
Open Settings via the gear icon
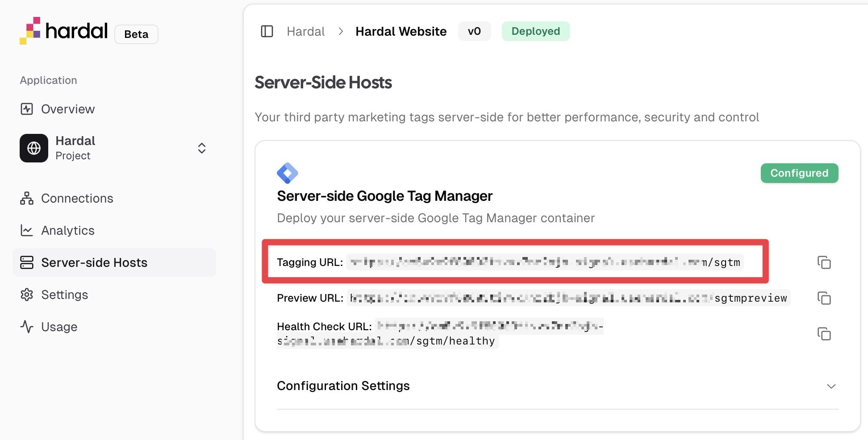pos(27,295)
